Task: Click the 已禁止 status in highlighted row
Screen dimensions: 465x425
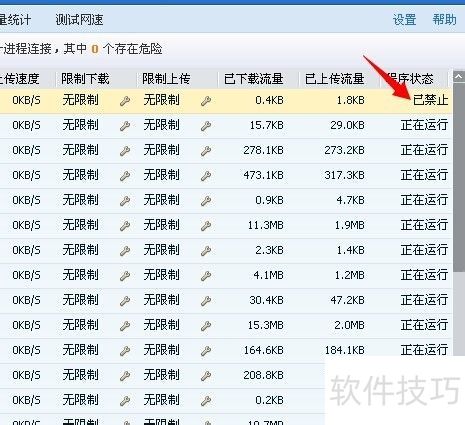Action: tap(431, 100)
